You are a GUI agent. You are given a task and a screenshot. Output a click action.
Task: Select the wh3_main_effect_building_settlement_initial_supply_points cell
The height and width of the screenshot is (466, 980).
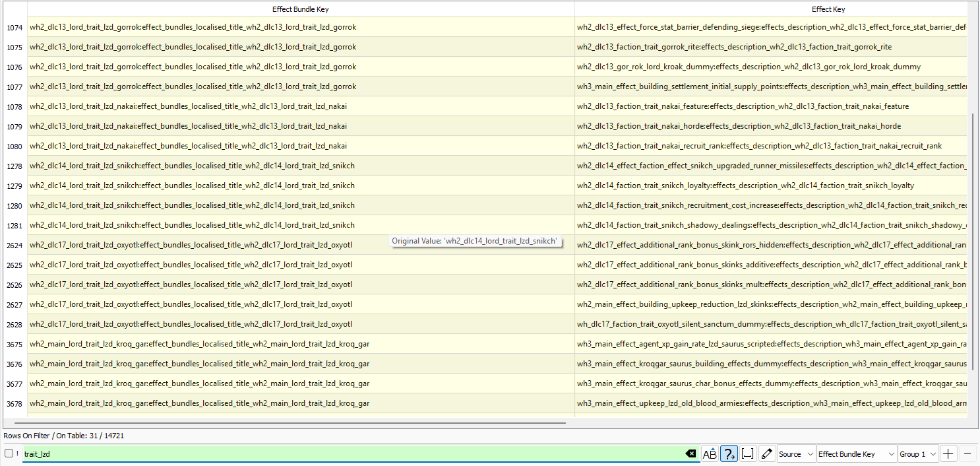[x=770, y=86]
